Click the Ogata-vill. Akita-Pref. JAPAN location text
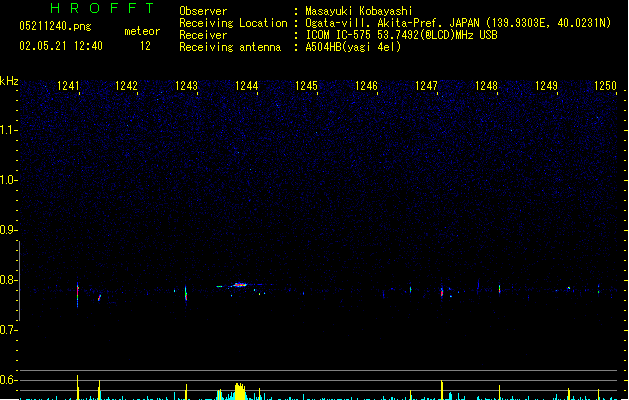The image size is (629, 400). tap(458, 23)
